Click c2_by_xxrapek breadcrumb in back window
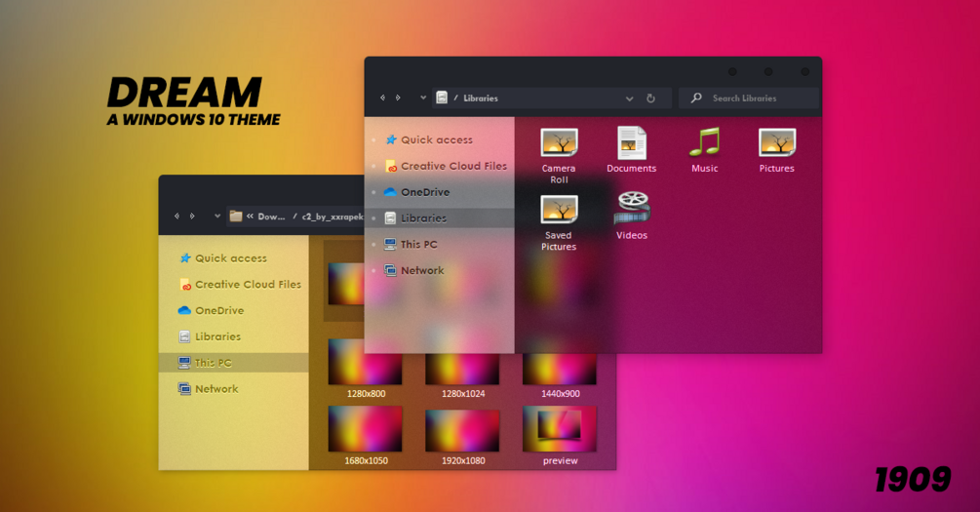Viewport: 980px width, 512px height. 333,217
